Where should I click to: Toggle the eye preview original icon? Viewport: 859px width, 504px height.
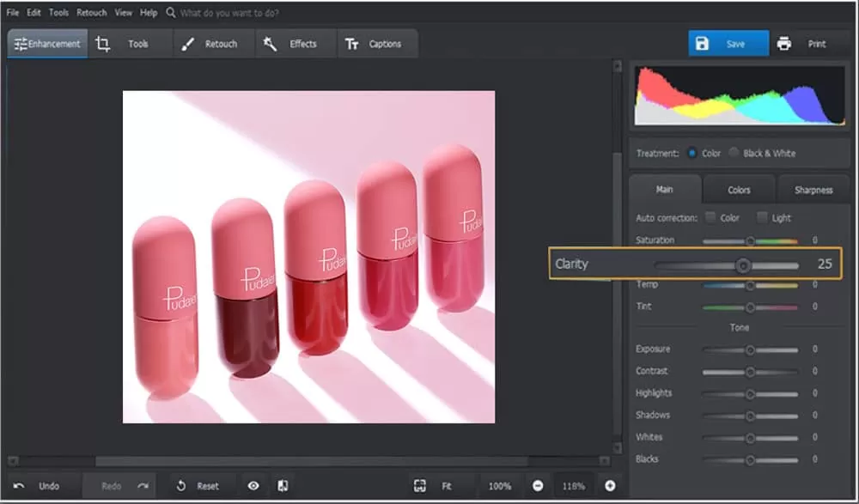tap(253, 486)
